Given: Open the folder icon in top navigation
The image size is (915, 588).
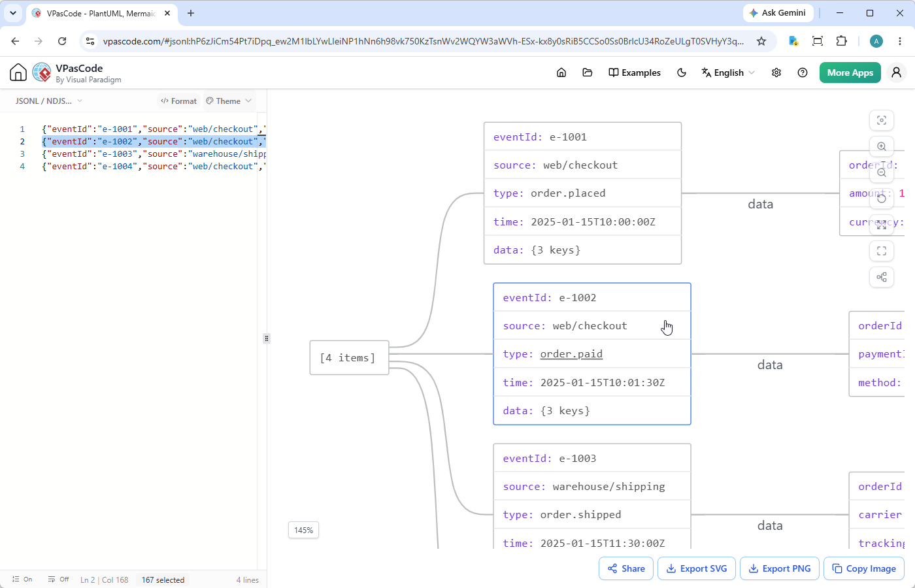Looking at the screenshot, I should [x=588, y=73].
